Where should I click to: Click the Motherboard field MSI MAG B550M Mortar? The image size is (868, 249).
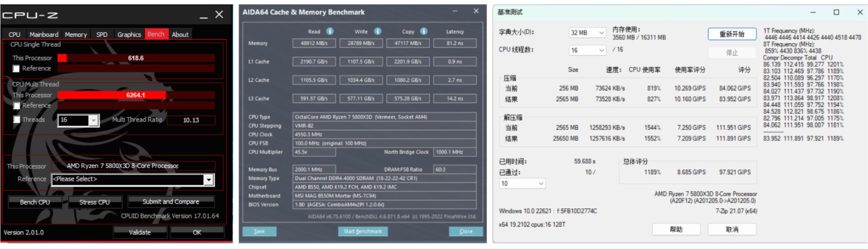click(385, 196)
